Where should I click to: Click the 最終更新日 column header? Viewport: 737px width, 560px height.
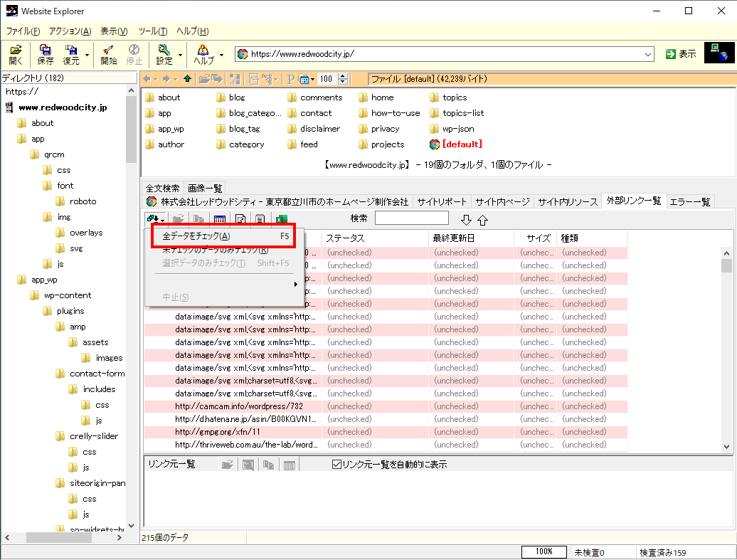pos(472,238)
